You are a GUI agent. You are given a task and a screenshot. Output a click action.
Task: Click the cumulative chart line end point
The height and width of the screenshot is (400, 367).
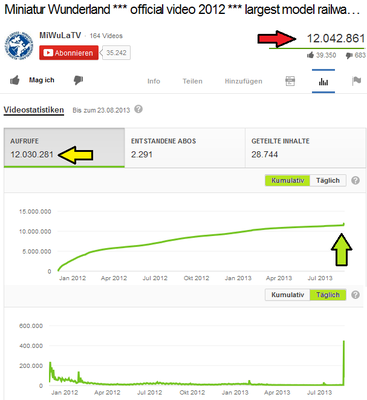pos(344,224)
